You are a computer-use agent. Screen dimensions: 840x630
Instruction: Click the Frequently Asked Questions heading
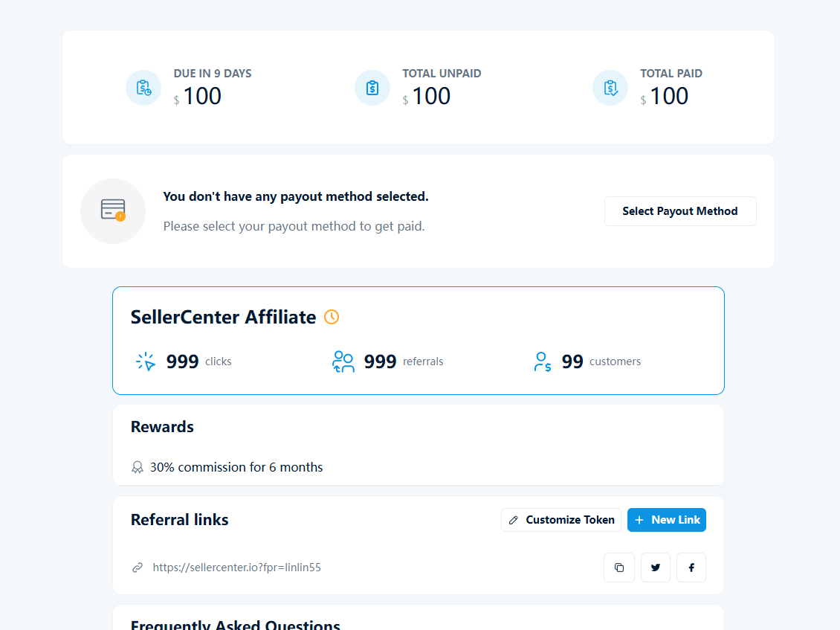235,625
